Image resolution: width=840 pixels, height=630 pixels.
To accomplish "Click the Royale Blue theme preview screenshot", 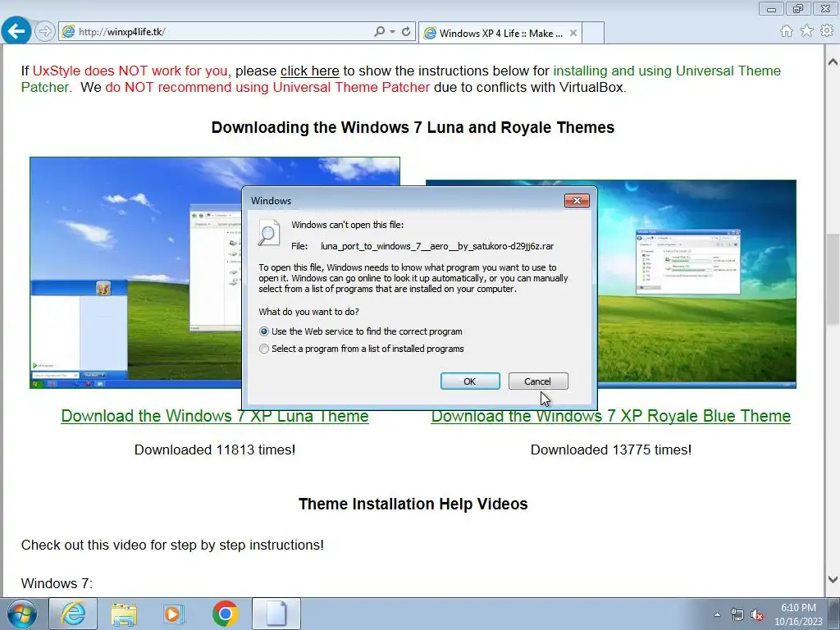I will 696,284.
